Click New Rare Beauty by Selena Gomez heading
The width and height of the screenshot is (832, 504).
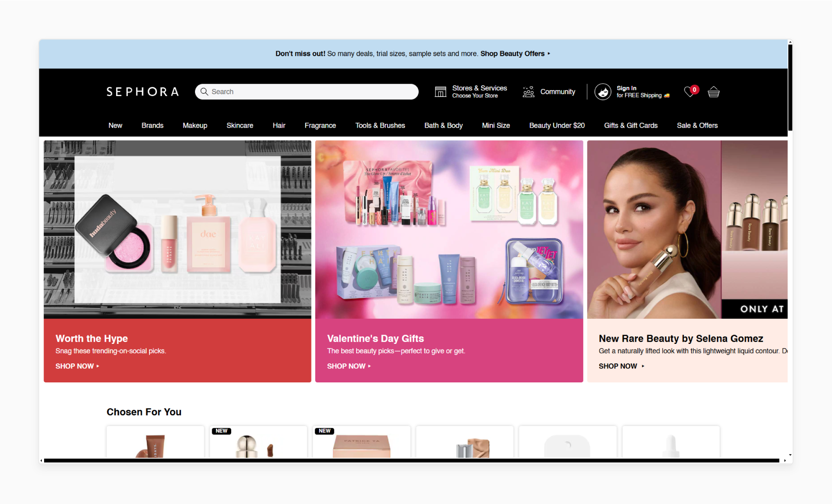[681, 338]
